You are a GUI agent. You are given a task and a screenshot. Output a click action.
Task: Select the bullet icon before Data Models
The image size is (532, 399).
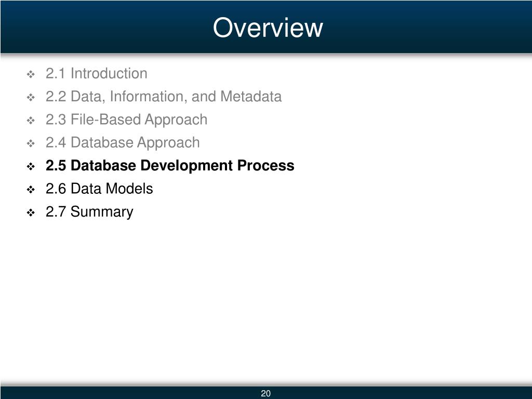tap(31, 190)
